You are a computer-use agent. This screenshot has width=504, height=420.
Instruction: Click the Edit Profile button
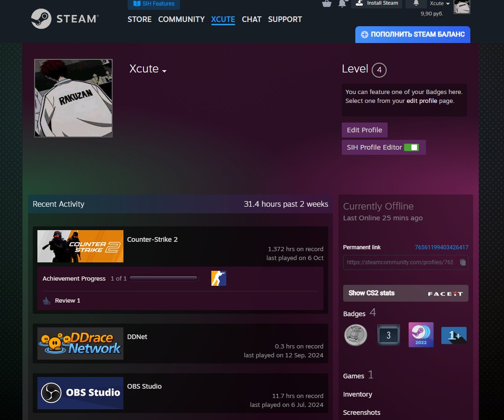tap(364, 130)
